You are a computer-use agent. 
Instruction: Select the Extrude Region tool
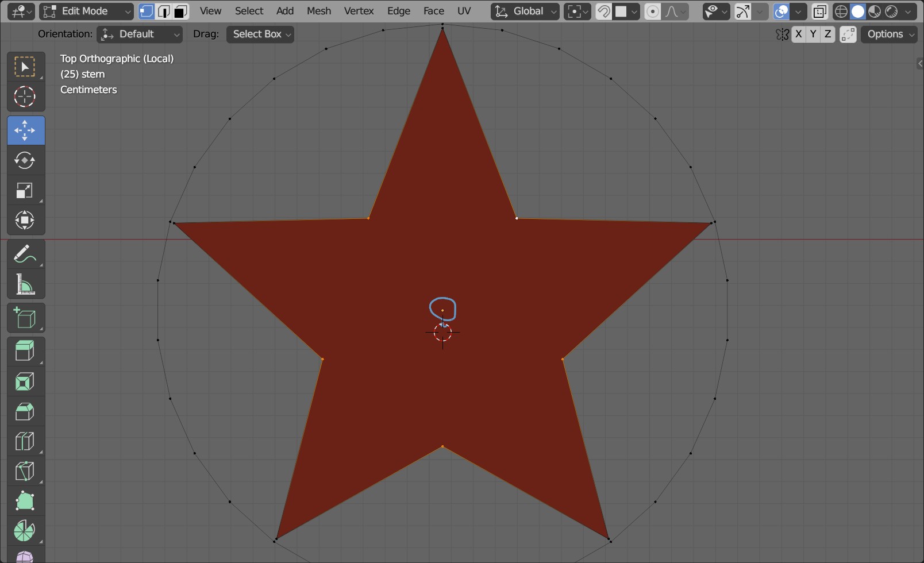25,351
